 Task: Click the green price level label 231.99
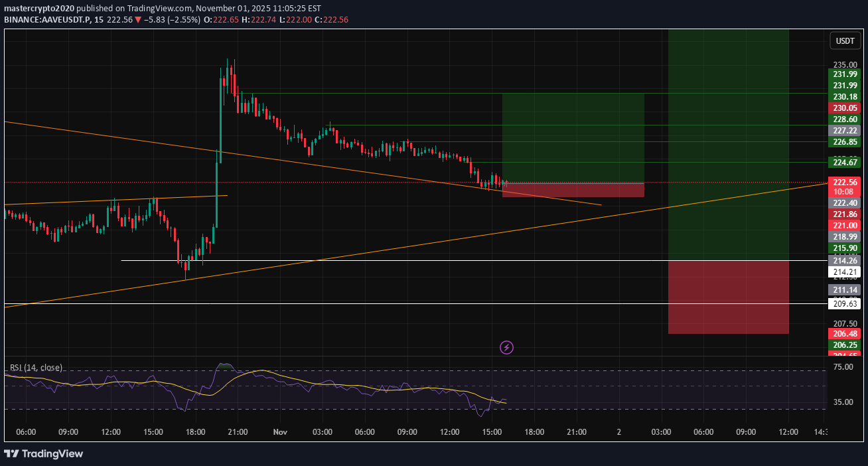[x=844, y=74]
